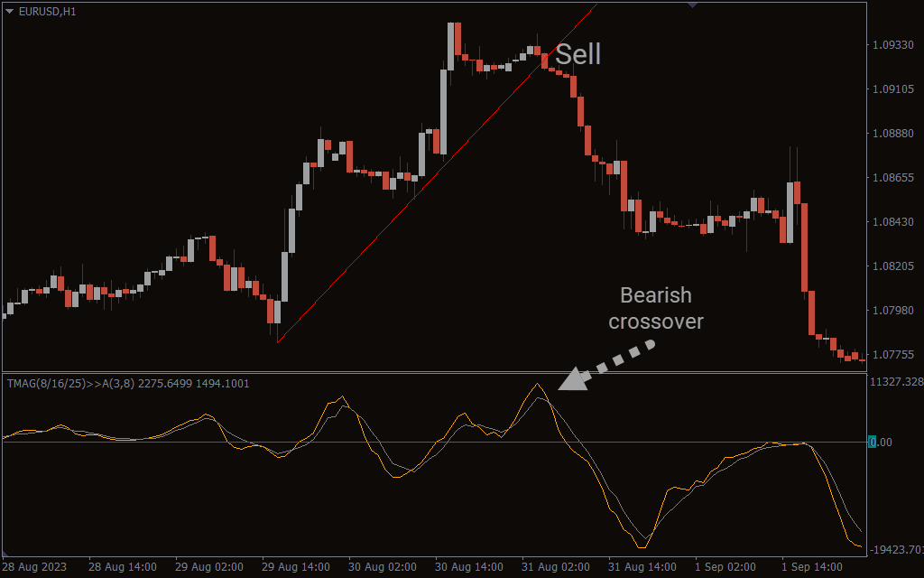This screenshot has height=578, width=924.
Task: Click the divider between chart and indicator
Action: [x=433, y=371]
